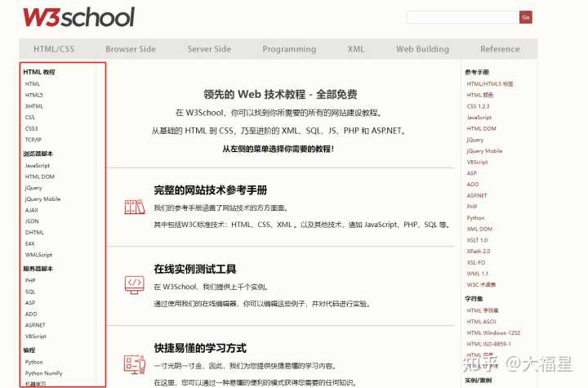Open the Browser Side menu tab
Image resolution: width=588 pixels, height=388 pixels.
coord(131,49)
